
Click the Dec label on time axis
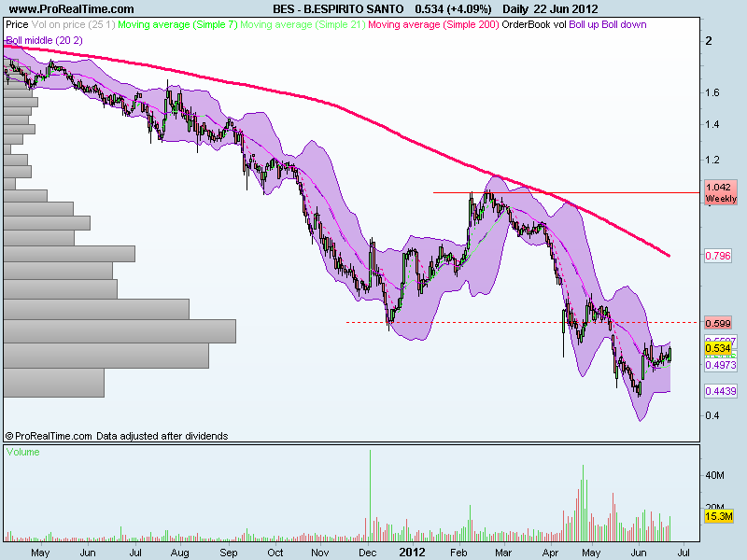pyautogui.click(x=367, y=553)
